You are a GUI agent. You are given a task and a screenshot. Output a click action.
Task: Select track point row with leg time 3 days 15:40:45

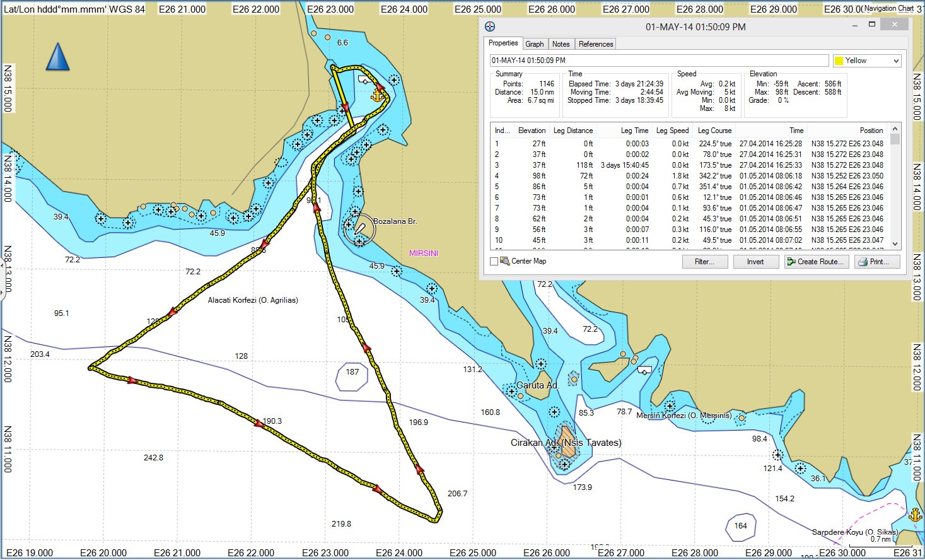(x=690, y=165)
